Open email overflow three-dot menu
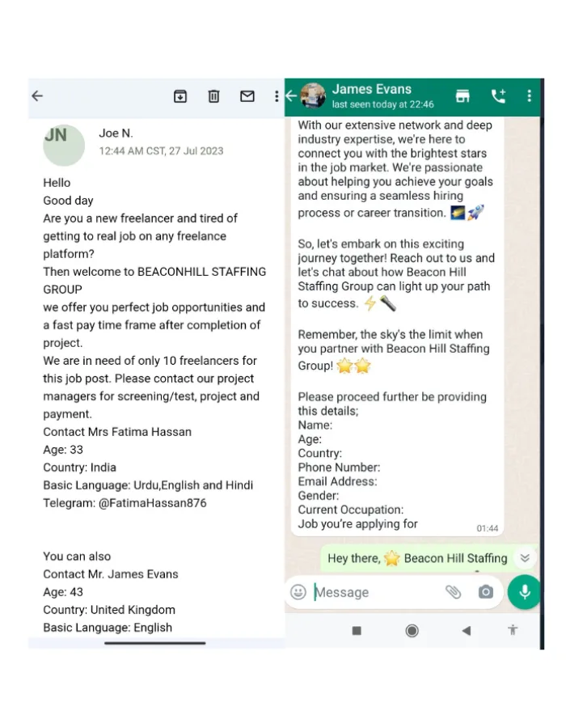The height and width of the screenshot is (728, 566). [277, 96]
